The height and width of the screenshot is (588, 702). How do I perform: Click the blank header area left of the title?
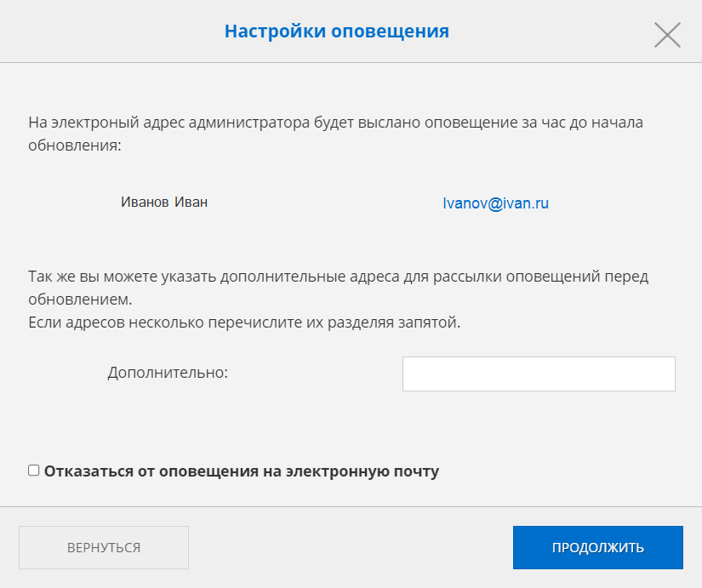(x=111, y=32)
